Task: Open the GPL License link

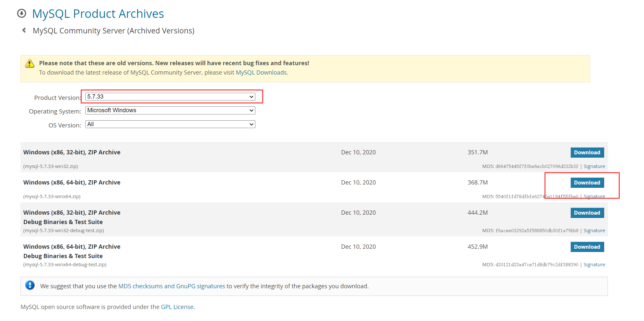Action: [x=177, y=307]
